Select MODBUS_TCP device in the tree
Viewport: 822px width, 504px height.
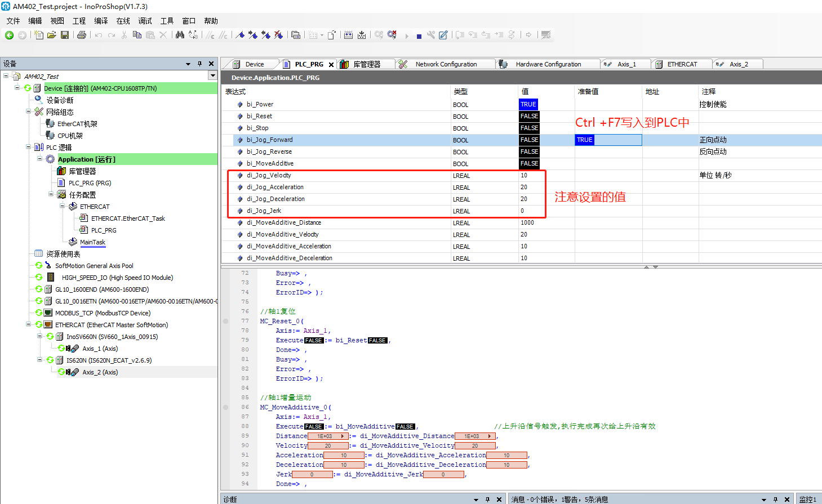click(103, 313)
